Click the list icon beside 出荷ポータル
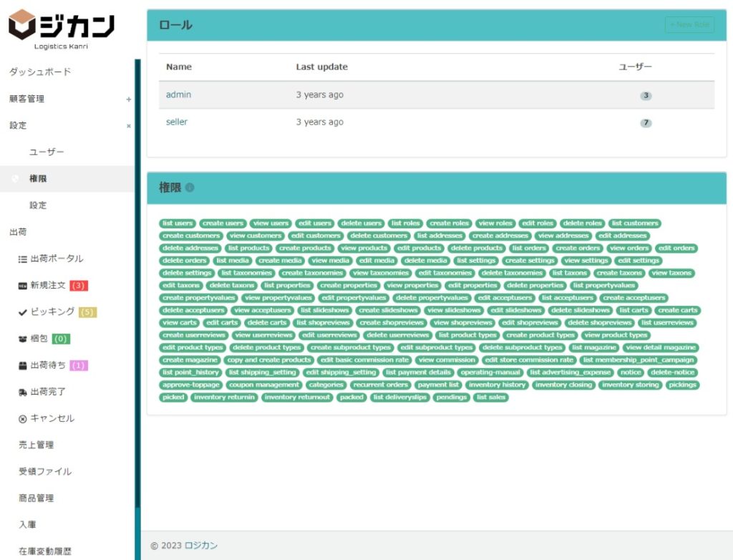 22,259
